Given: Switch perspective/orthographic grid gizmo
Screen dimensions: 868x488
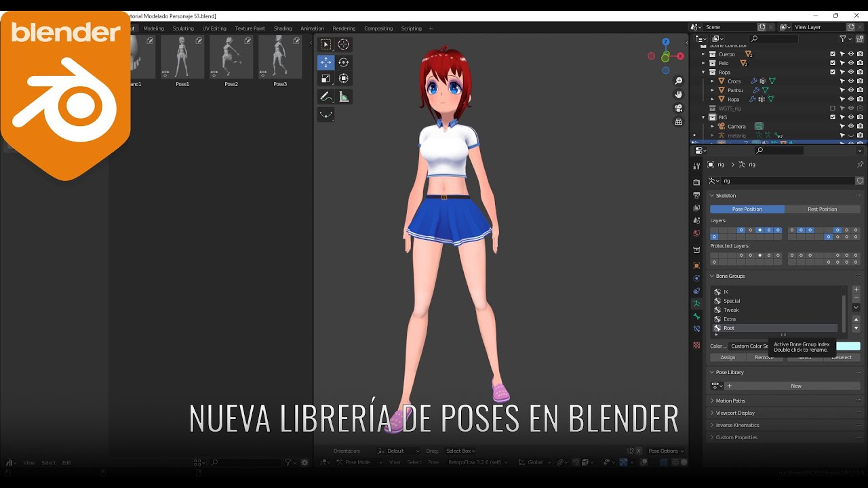Looking at the screenshot, I should [678, 122].
